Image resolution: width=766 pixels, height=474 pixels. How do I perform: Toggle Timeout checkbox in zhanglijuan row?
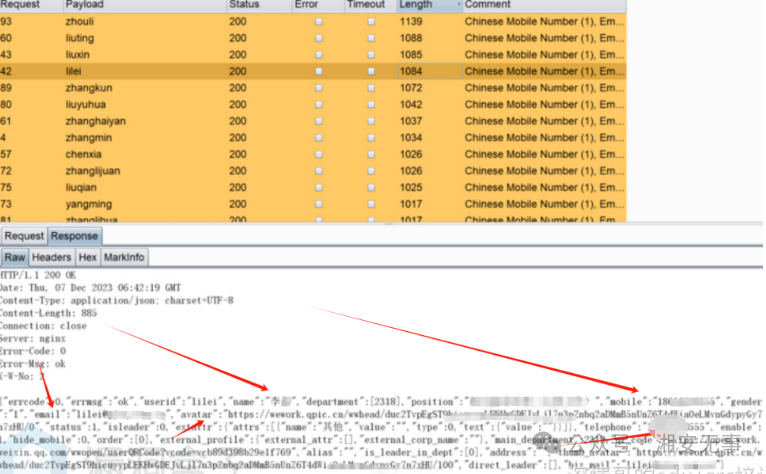tap(371, 171)
